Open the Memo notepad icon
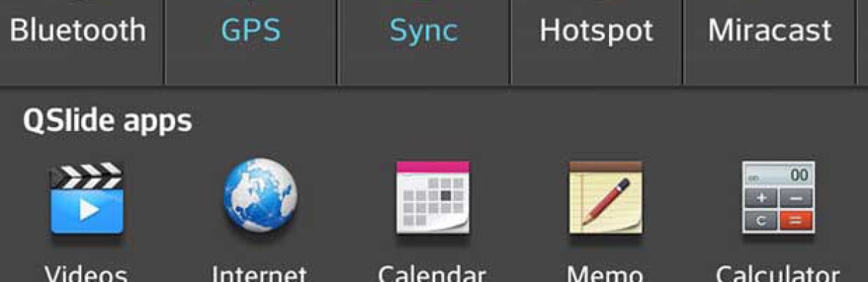Viewport: 868px width, 282px height. [x=605, y=198]
